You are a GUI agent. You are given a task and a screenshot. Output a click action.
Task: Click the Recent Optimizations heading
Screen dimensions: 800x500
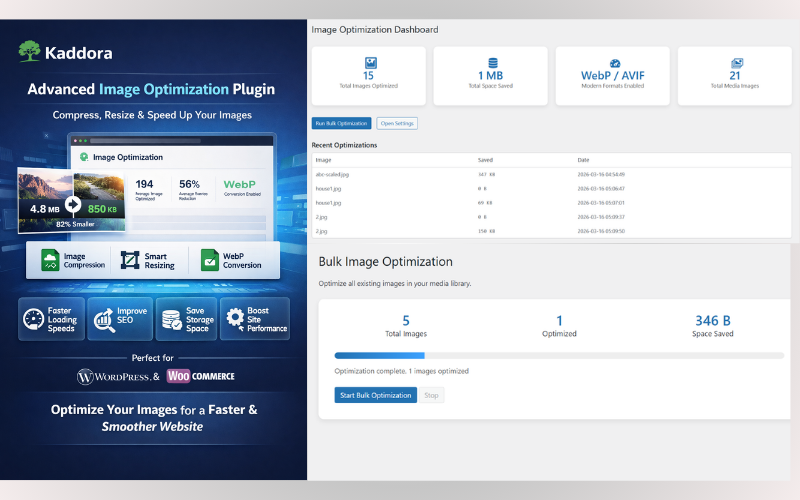[344, 145]
